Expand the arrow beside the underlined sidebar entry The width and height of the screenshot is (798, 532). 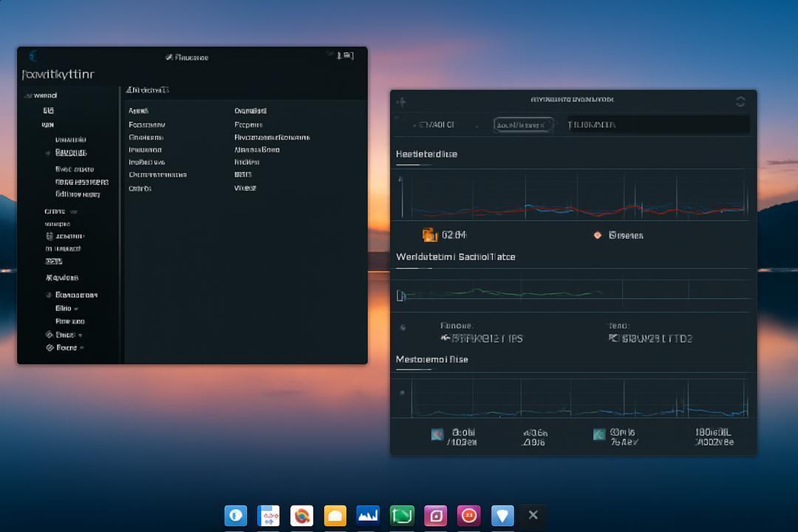(x=48, y=153)
